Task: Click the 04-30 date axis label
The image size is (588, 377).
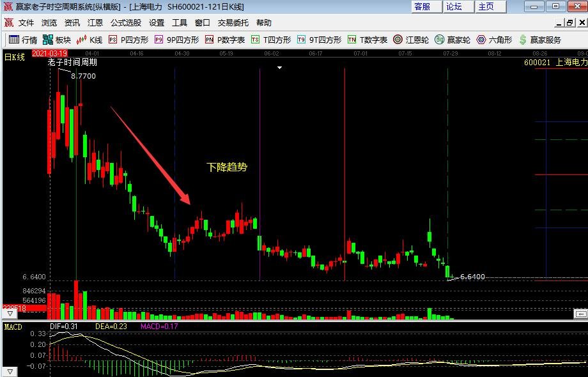Action: point(182,54)
